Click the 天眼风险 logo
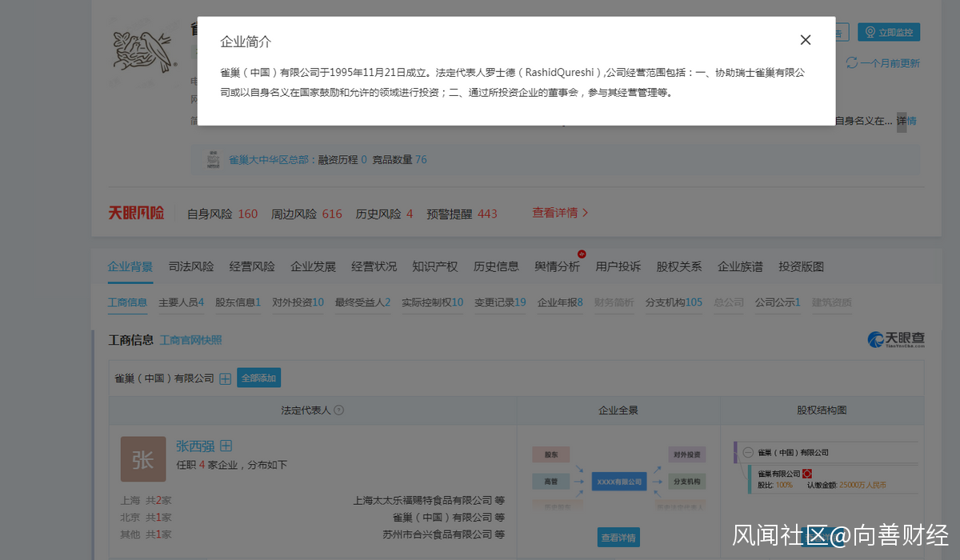Screen dimensions: 960x560 click(136, 213)
